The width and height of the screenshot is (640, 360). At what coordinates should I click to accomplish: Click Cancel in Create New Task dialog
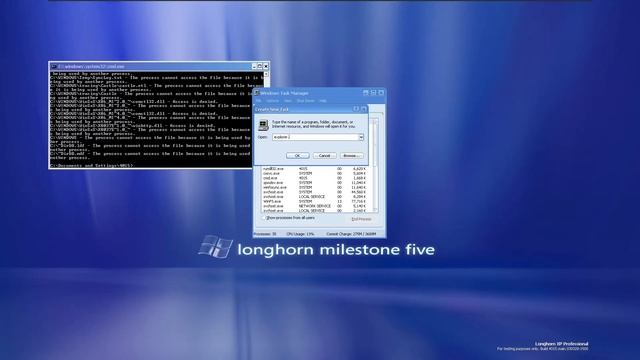(x=324, y=156)
